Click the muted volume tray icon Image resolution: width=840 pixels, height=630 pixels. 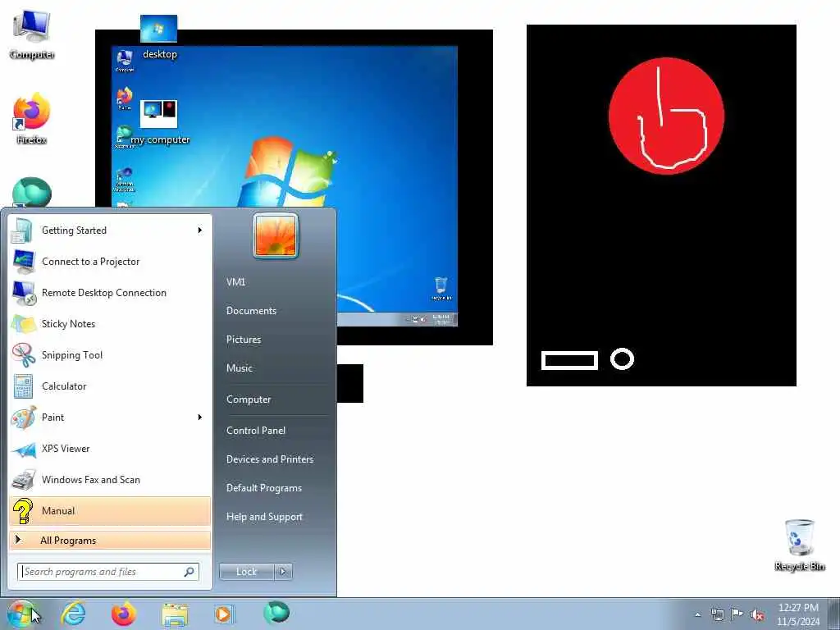(757, 615)
